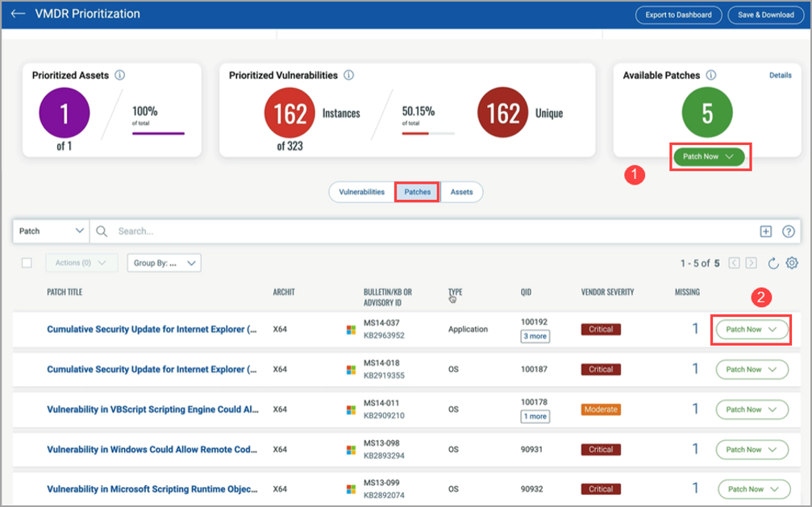Open column settings via the gear icon

pyautogui.click(x=791, y=263)
